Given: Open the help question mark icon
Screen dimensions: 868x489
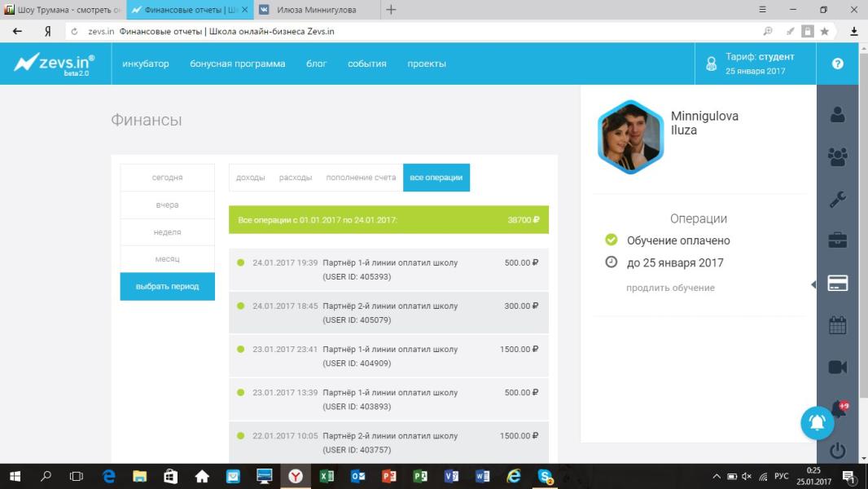Looking at the screenshot, I should (837, 64).
